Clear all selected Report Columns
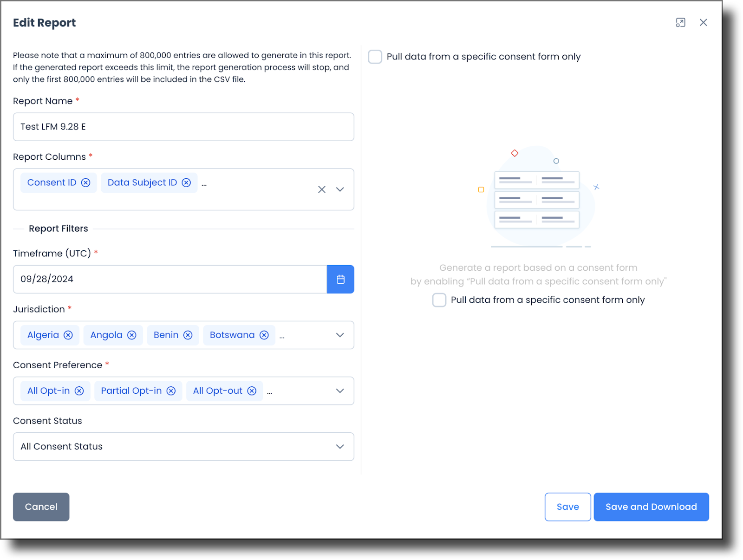The height and width of the screenshot is (560, 743). 322,189
